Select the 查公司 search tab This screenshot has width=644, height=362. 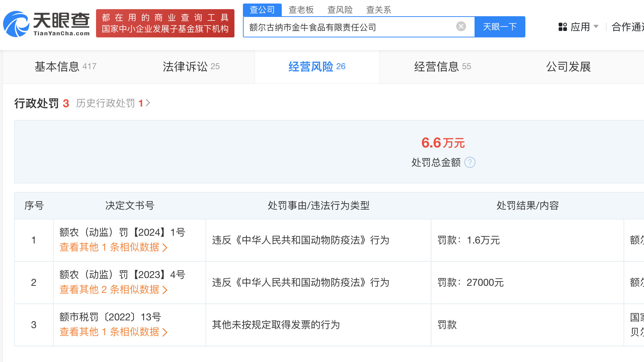pos(262,10)
